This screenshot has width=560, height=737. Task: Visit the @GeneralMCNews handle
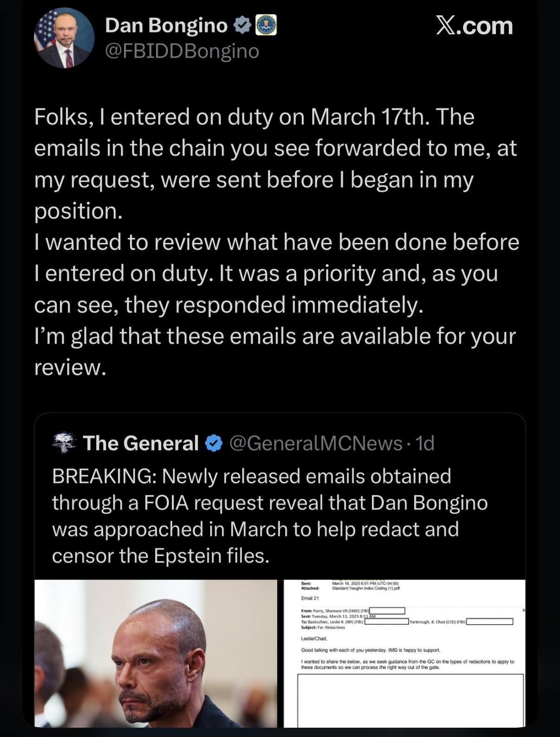click(x=316, y=443)
